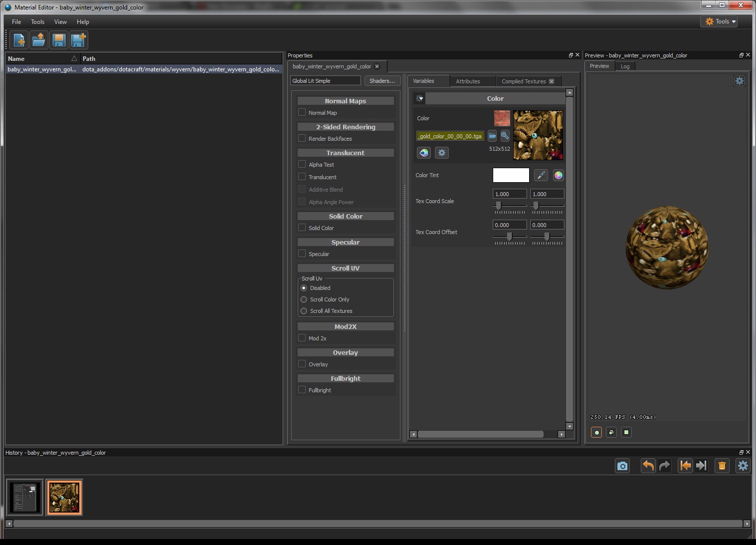Enable the Normal Map checkbox
Image resolution: width=756 pixels, height=545 pixels.
click(x=302, y=112)
